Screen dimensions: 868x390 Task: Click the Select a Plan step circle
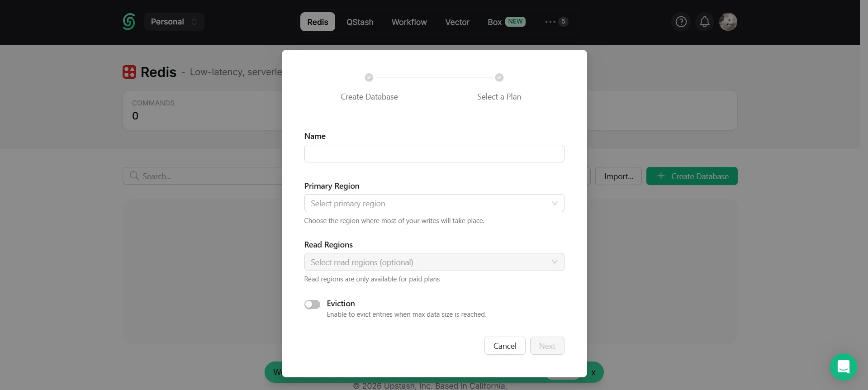[x=499, y=77]
